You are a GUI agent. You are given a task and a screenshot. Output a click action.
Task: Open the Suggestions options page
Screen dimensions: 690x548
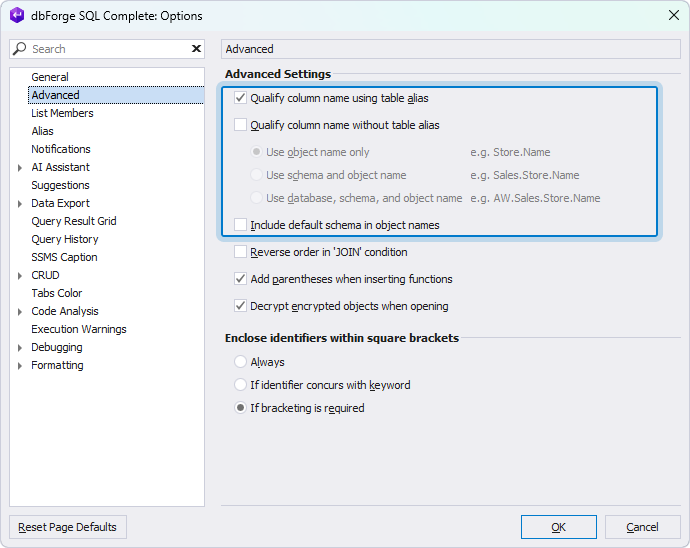[60, 185]
